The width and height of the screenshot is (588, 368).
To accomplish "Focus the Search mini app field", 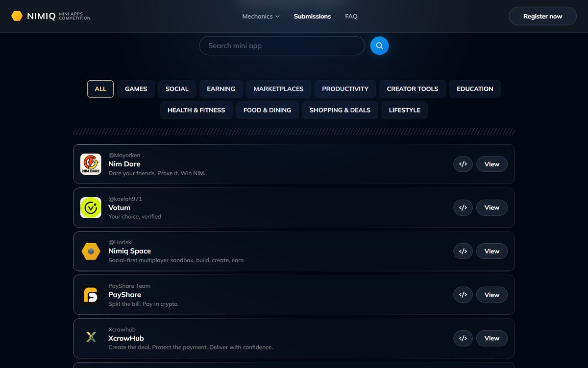I will click(x=282, y=46).
